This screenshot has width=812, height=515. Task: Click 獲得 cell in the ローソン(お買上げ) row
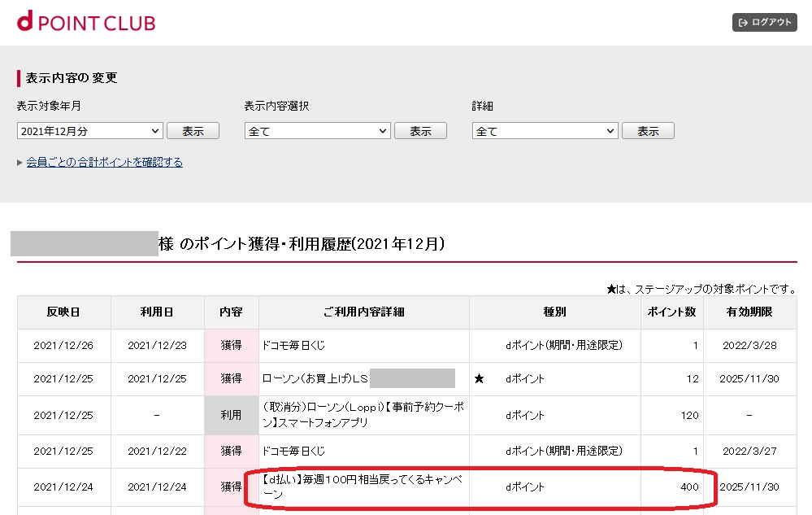(231, 379)
